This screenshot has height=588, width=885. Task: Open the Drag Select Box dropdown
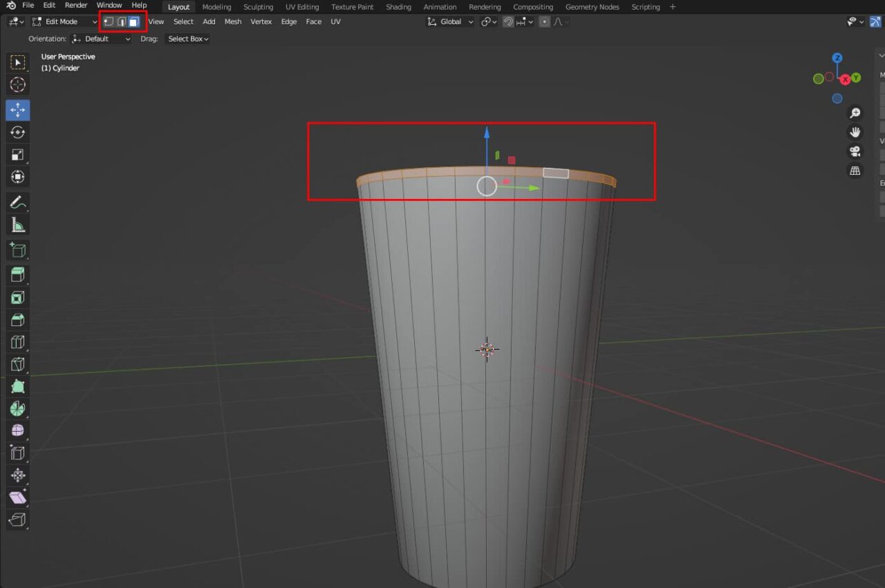[x=187, y=39]
